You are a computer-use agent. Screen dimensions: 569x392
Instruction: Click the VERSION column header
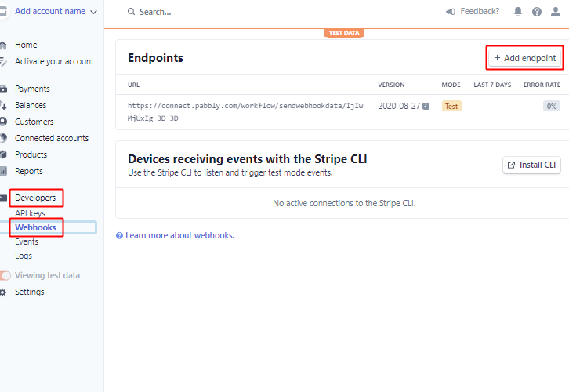click(x=391, y=85)
